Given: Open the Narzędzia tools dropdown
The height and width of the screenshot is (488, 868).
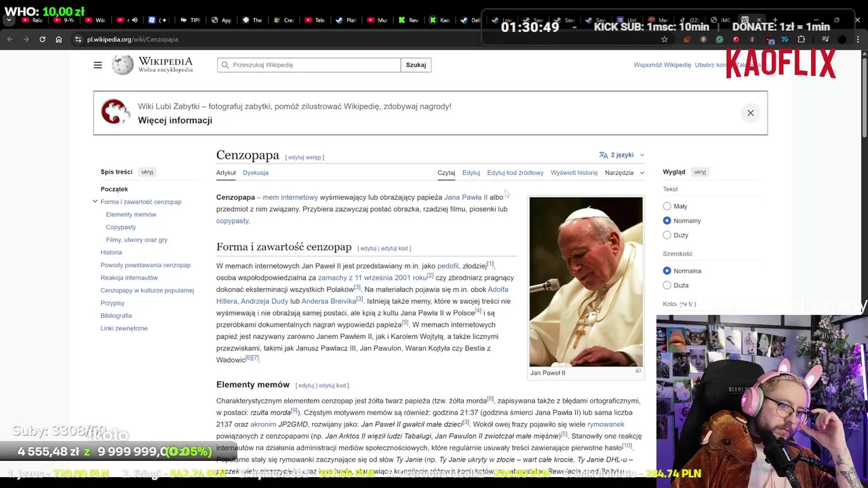Looking at the screenshot, I should coord(625,173).
